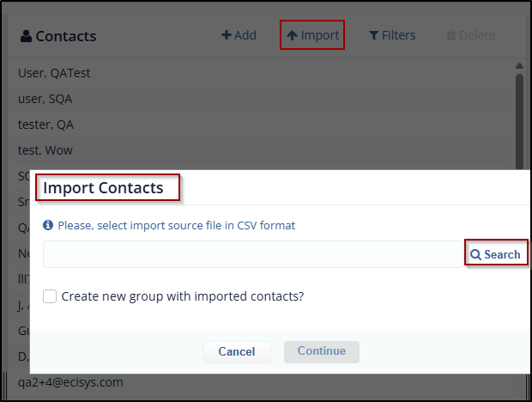Image resolution: width=532 pixels, height=402 pixels.
Task: Select contact User, QATest
Action: [54, 73]
